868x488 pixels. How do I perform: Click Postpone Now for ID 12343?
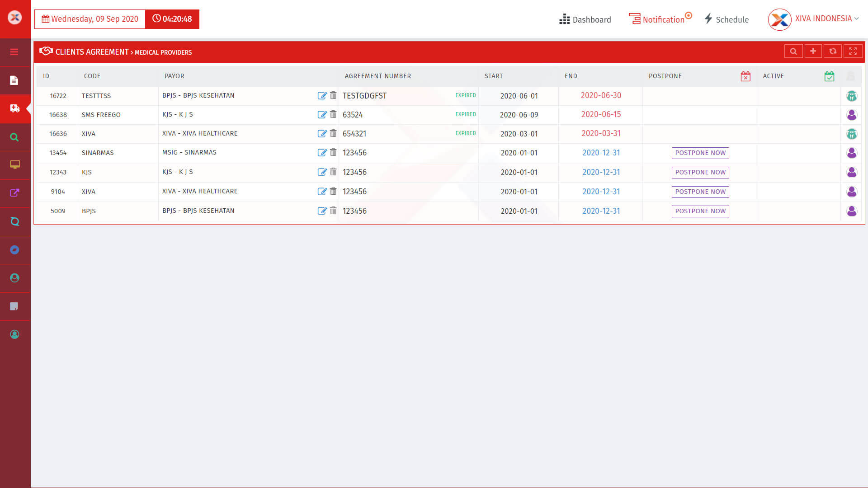click(700, 173)
